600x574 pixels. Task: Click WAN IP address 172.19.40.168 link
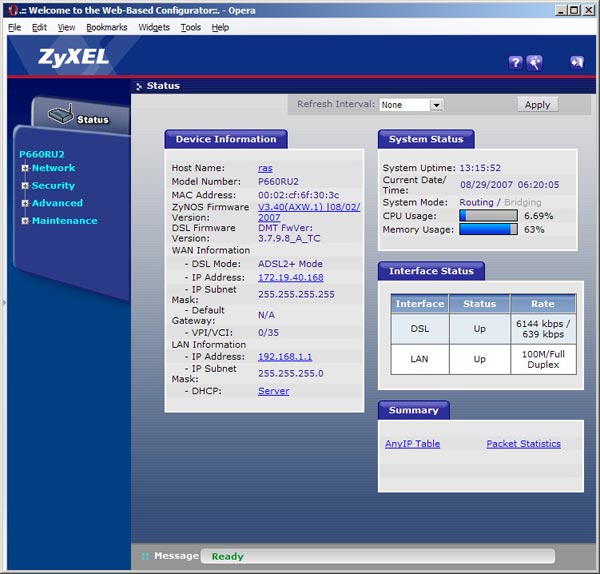click(x=291, y=277)
